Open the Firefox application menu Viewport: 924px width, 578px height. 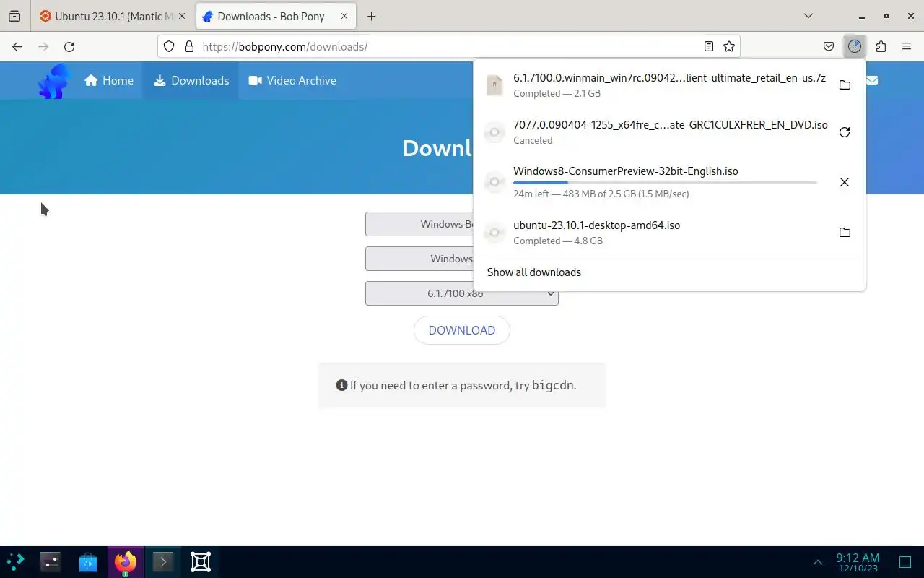click(907, 46)
